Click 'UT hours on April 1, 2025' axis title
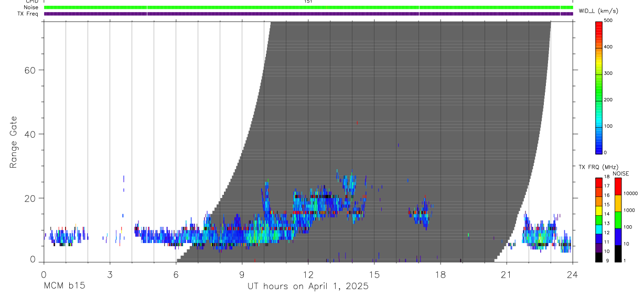The image size is (644, 297). (308, 287)
